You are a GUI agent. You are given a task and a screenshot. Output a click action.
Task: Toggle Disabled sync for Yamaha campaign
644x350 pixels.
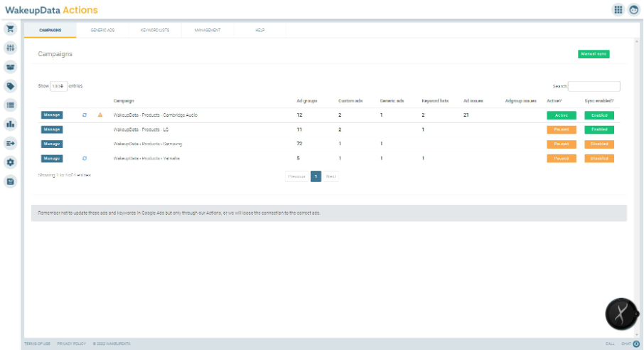[x=599, y=159]
